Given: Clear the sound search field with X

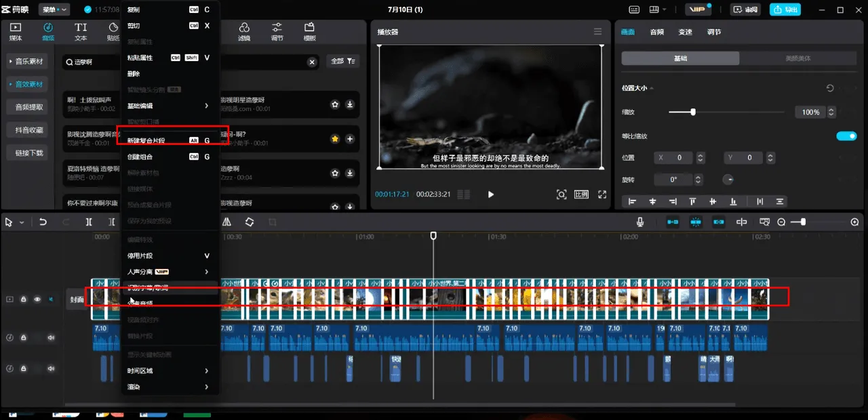Looking at the screenshot, I should click(312, 62).
